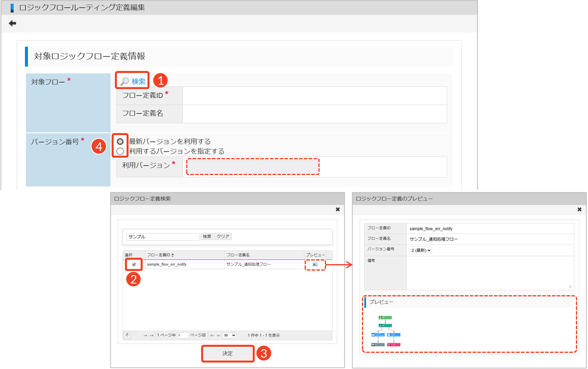Click the サンプル search text field
The width and height of the screenshot is (588, 369).
[163, 237]
